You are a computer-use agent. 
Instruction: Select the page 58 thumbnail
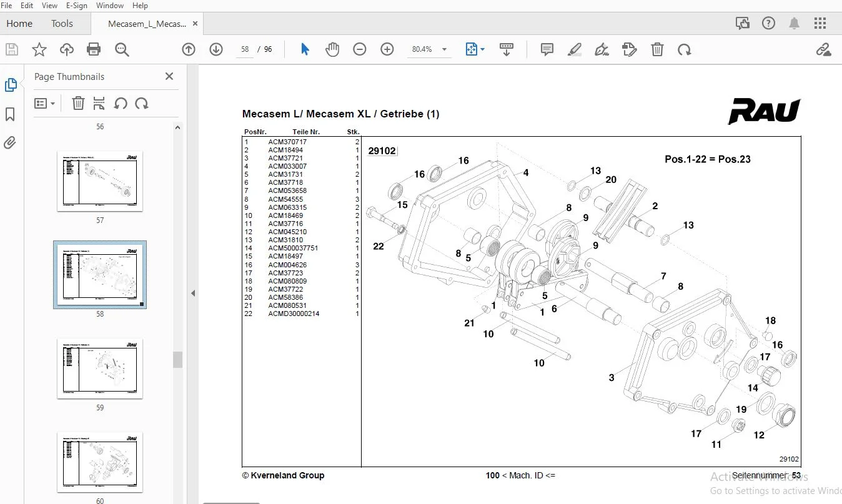click(100, 275)
